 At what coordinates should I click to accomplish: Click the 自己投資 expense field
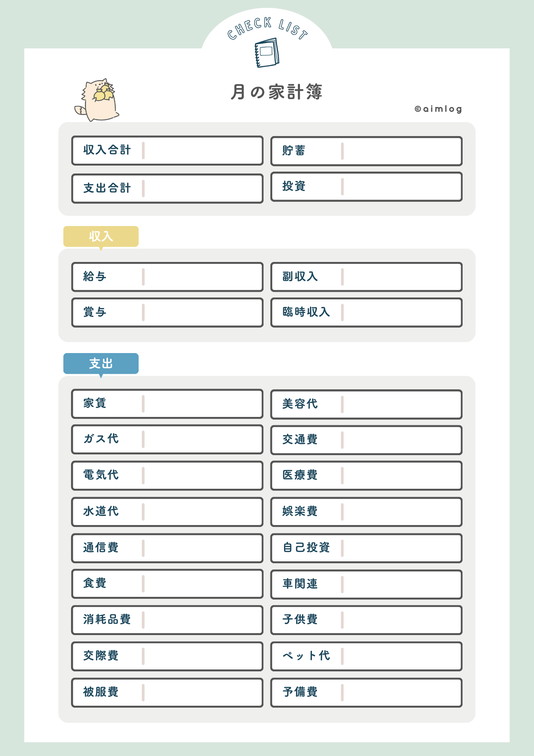click(x=401, y=548)
